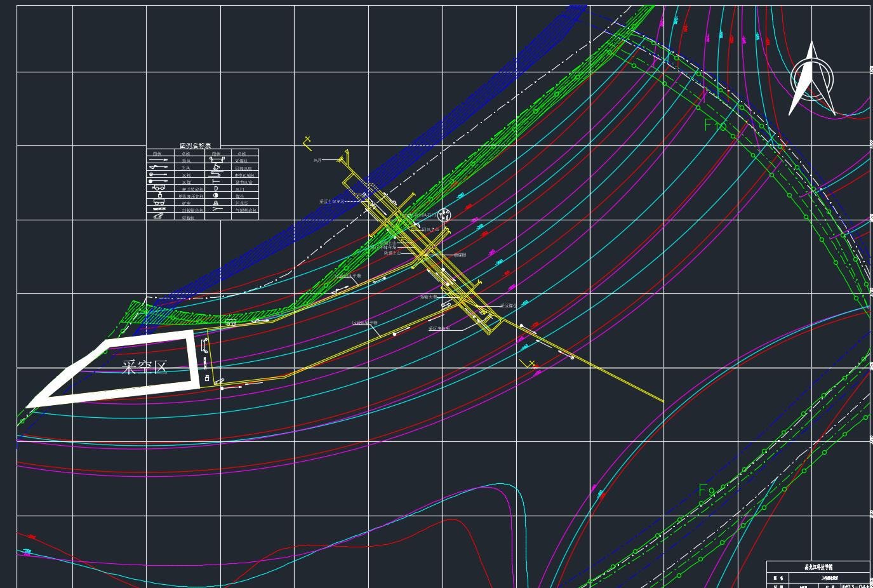The height and width of the screenshot is (588, 873).
Task: Select the 'Y' symbol in the legend table
Action: (x=217, y=209)
